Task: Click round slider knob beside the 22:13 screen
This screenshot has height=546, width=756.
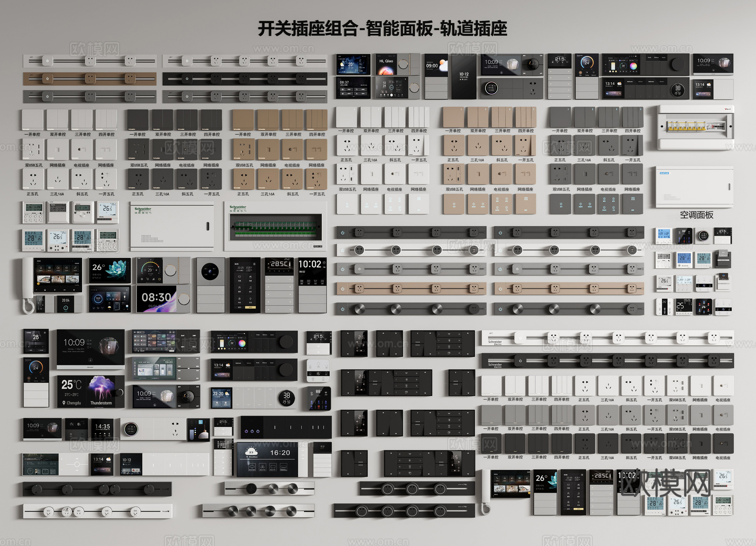Action: point(77,464)
